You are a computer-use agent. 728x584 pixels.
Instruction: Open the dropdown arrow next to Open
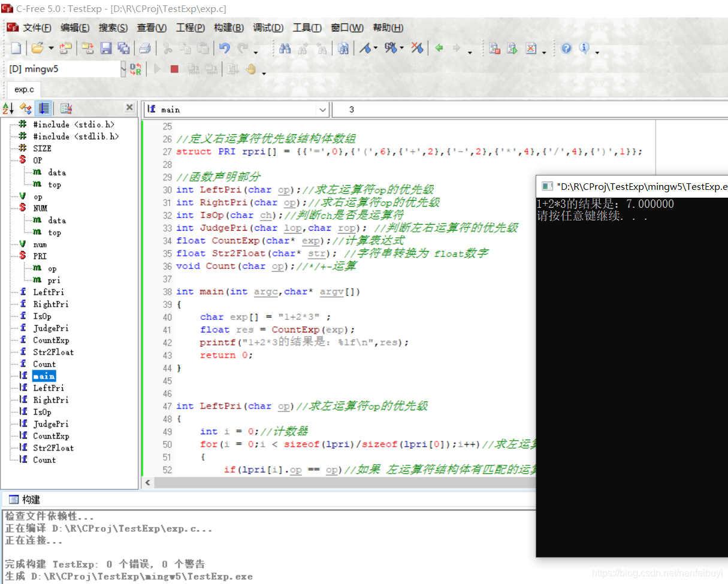51,49
